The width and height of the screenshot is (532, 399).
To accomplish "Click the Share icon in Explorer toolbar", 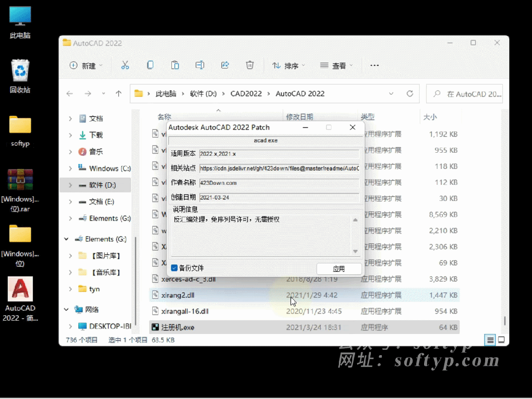I will click(x=225, y=65).
